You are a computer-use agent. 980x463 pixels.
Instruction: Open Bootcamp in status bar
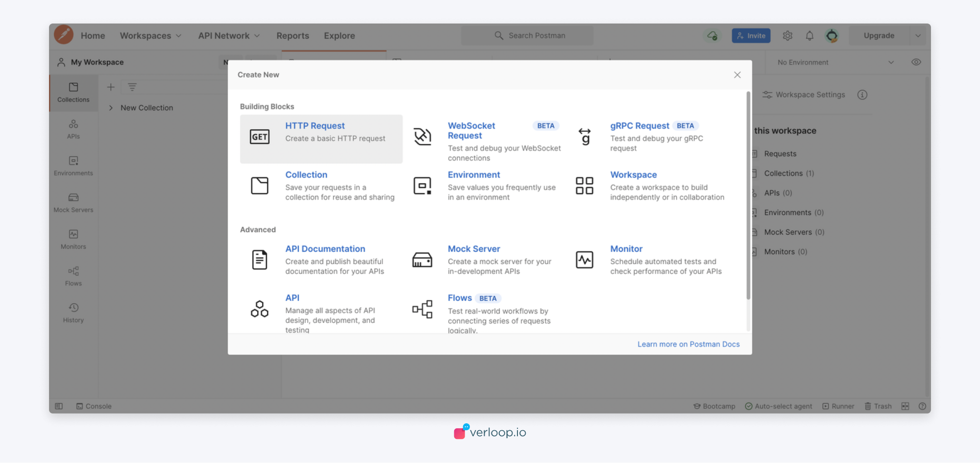(x=714, y=407)
